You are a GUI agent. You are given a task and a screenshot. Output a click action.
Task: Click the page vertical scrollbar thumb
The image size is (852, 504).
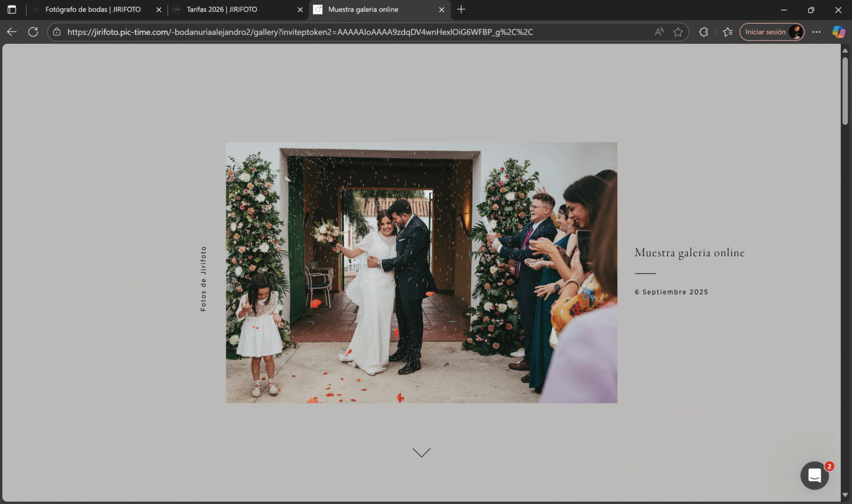click(845, 90)
